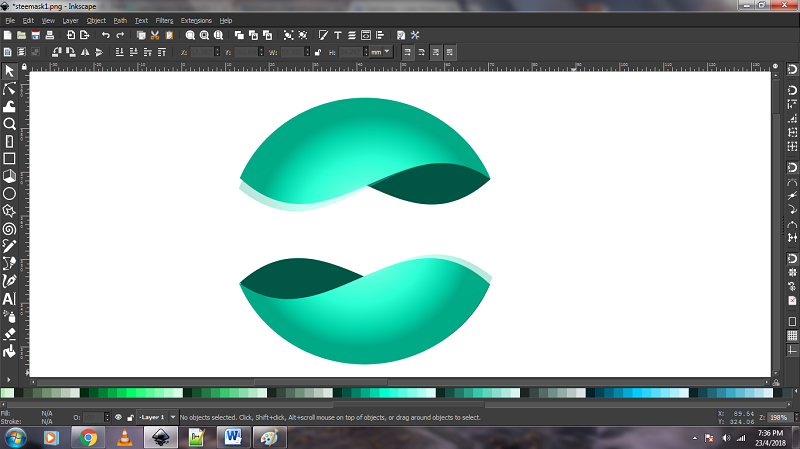Undo the last action
Screen dimensions: 800x449
(106, 35)
